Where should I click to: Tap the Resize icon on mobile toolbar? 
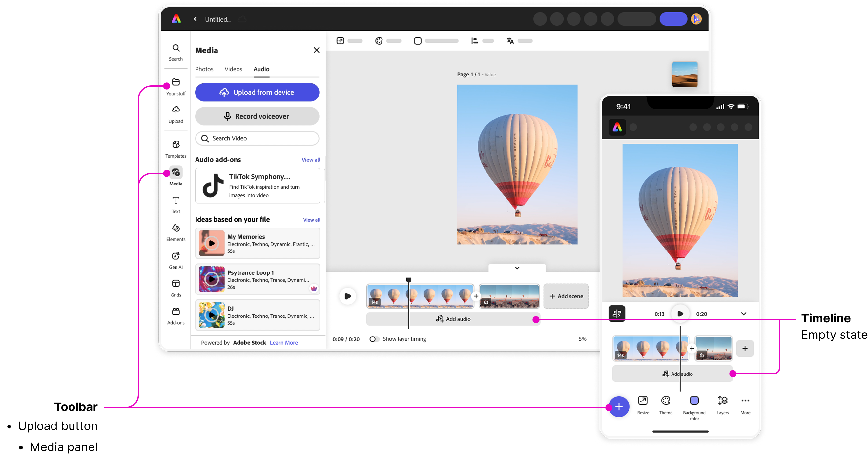point(643,405)
